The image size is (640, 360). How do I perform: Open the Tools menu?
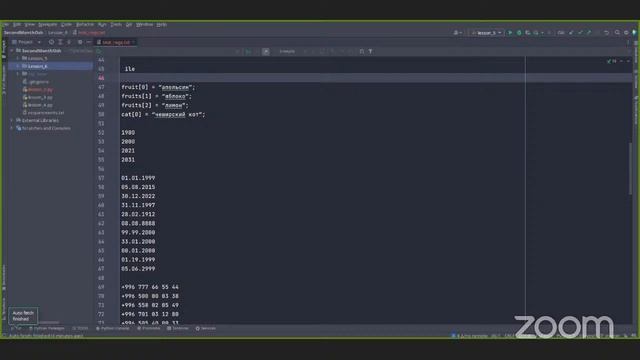116,24
